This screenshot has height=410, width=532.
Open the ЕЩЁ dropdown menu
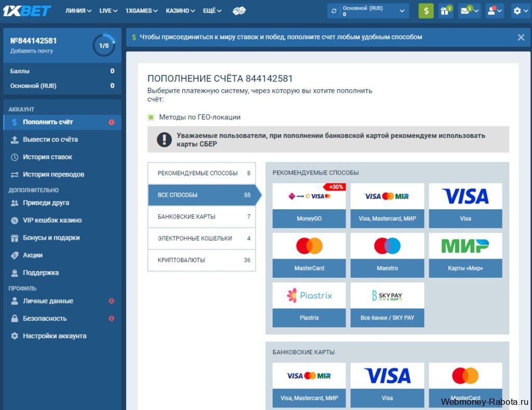tap(212, 11)
